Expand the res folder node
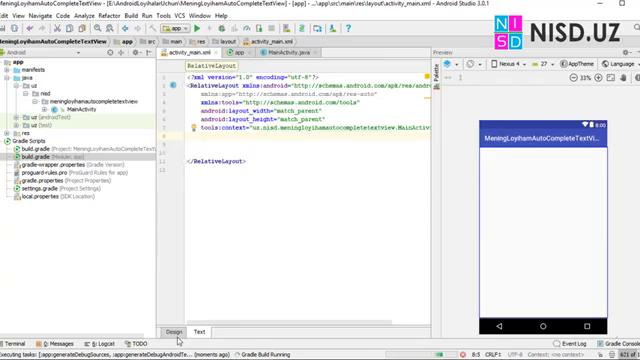Image resolution: width=640 pixels, height=360 pixels. [7, 133]
